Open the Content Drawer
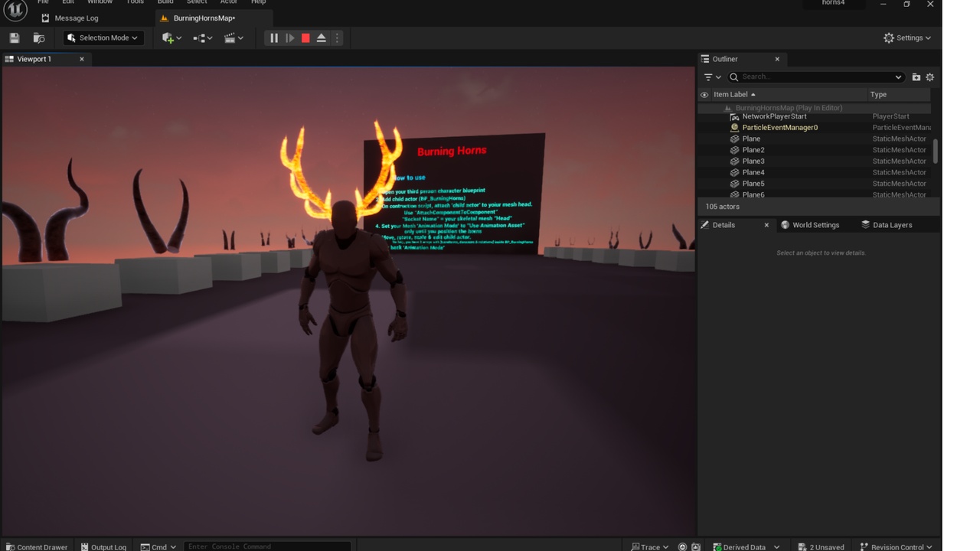Image resolution: width=980 pixels, height=551 pixels. pyautogui.click(x=35, y=546)
